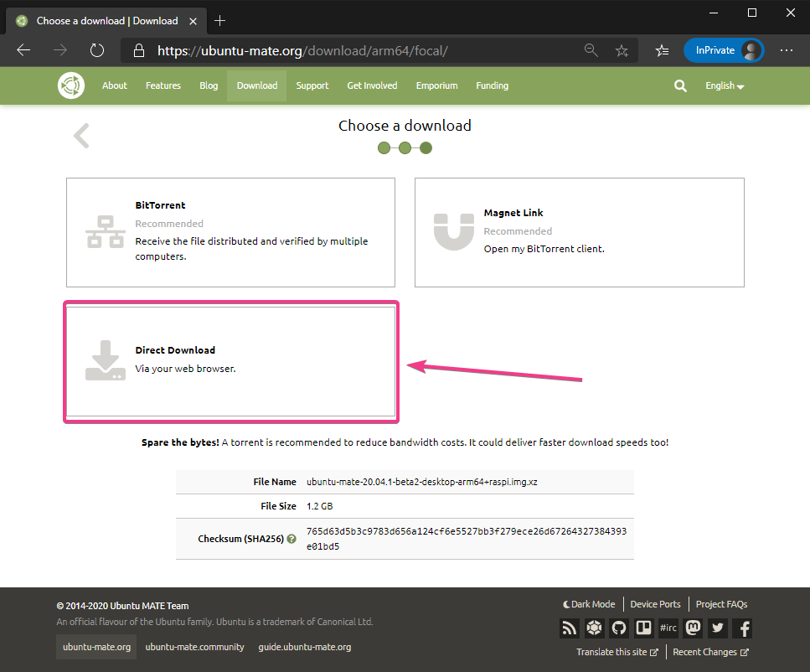The image size is (810, 672).
Task: Go to previous step via left chevron
Action: 81,136
